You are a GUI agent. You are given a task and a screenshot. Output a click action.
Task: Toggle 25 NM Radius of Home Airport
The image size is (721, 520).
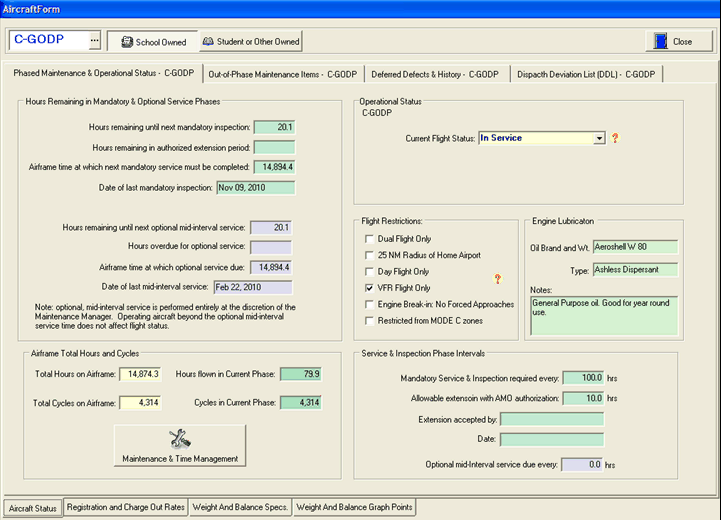pos(370,255)
